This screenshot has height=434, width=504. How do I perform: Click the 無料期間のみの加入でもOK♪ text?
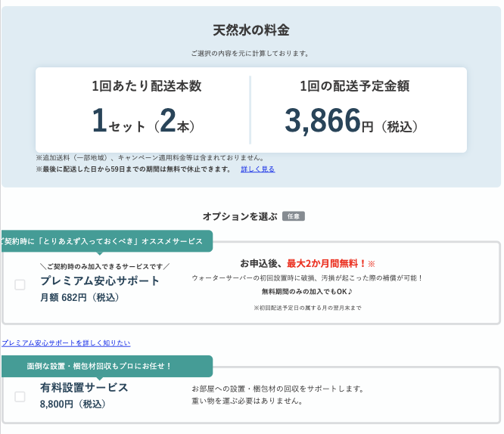pyautogui.click(x=307, y=291)
